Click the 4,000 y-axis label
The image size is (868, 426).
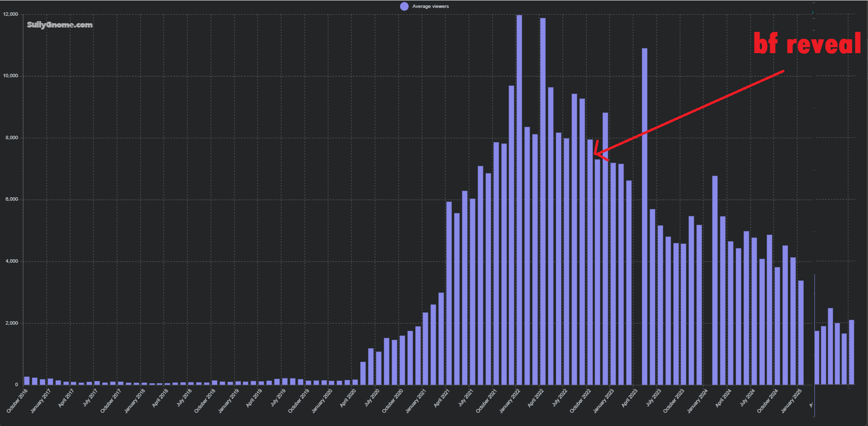pos(12,261)
